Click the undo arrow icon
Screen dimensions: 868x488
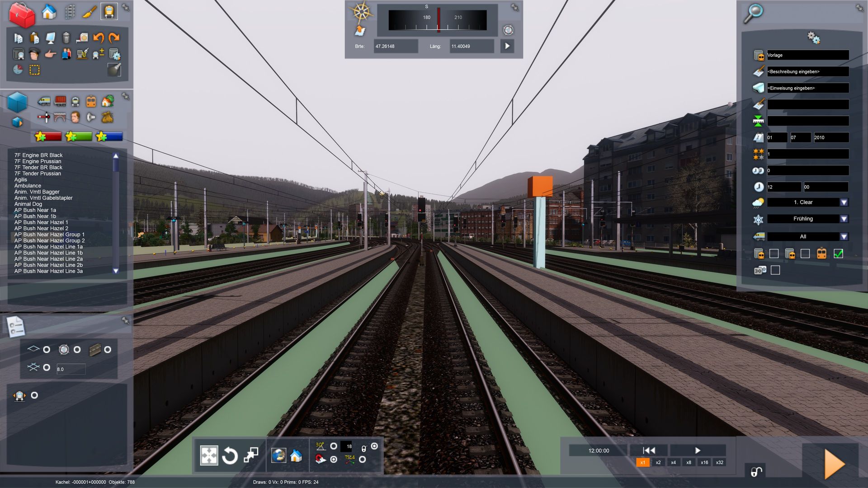tap(98, 38)
